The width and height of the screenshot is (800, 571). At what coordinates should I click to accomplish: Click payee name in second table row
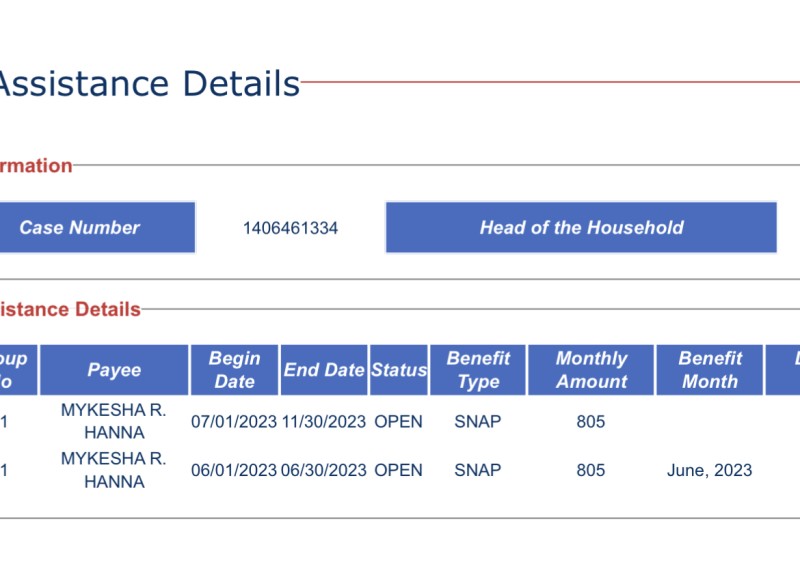click(x=114, y=470)
